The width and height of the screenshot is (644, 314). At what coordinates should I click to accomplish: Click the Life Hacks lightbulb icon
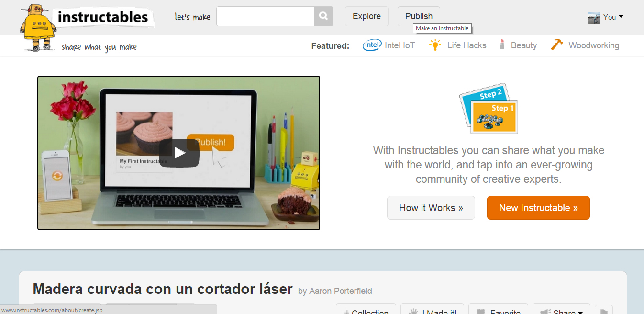click(434, 45)
